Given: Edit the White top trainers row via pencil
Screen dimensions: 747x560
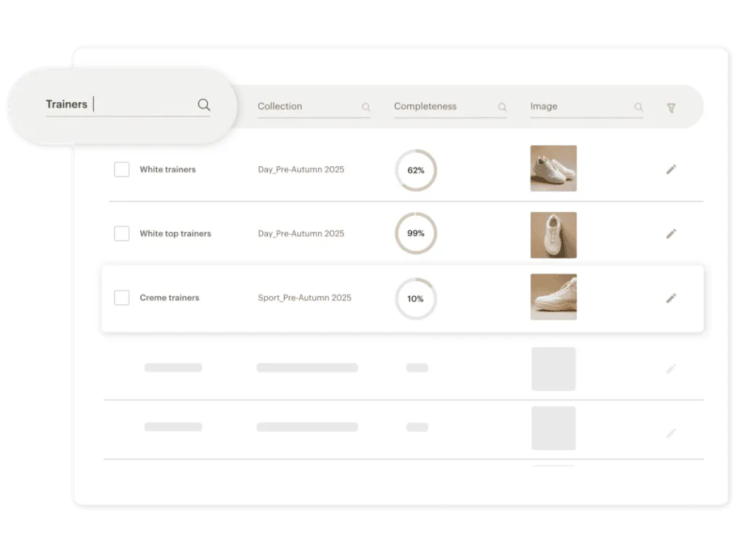Looking at the screenshot, I should click(671, 233).
